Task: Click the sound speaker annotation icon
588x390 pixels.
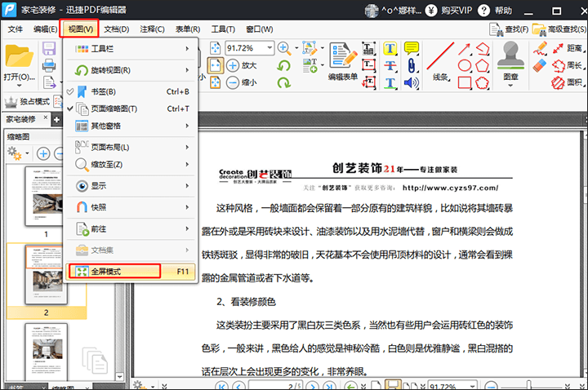Action: tap(412, 82)
